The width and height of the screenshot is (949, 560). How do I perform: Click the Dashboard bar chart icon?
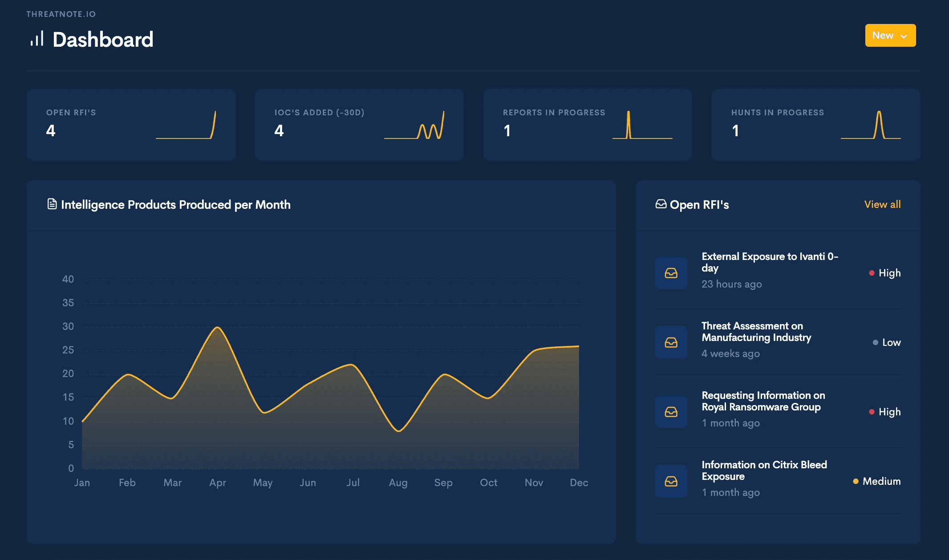point(37,39)
